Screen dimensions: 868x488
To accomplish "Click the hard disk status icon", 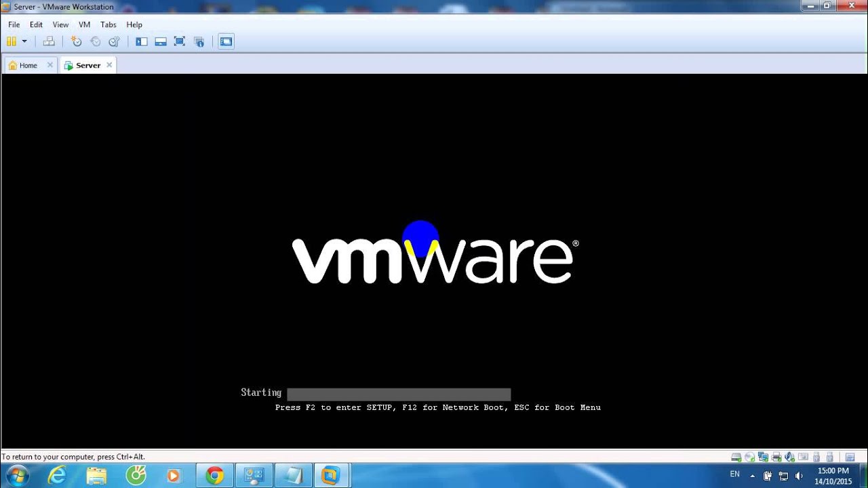I will tap(736, 457).
